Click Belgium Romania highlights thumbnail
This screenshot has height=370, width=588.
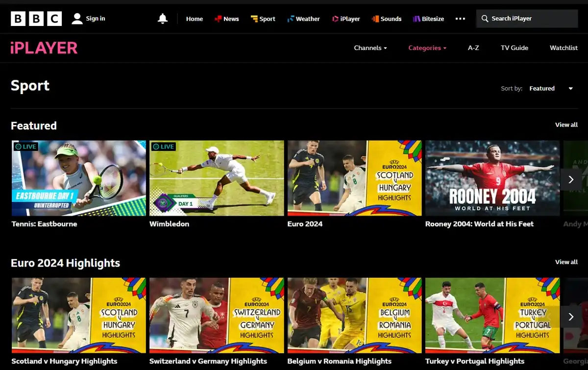[x=355, y=316]
